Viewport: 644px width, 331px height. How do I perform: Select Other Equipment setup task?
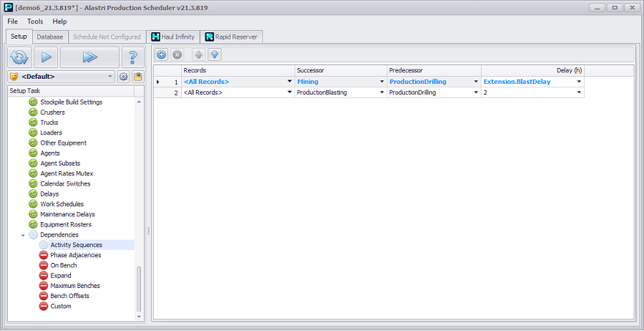pyautogui.click(x=63, y=143)
